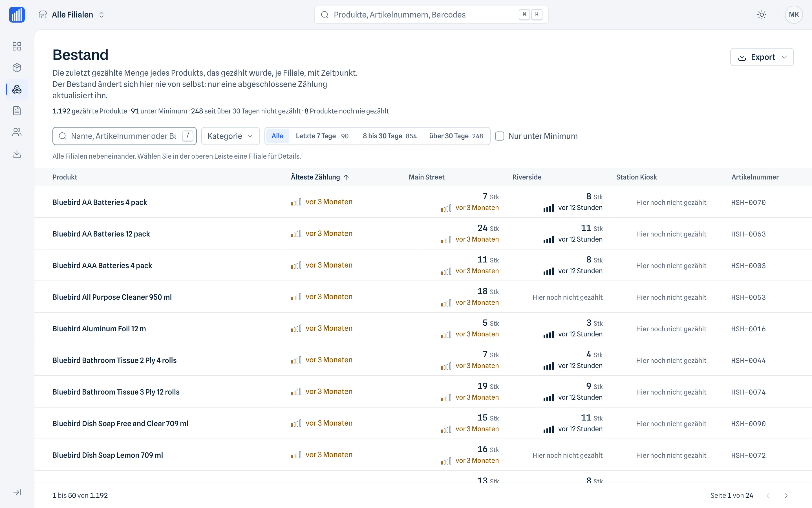This screenshot has height=508, width=812.
Task: Open Bluebird AAA Batteries 4 pack row
Action: coord(423,265)
